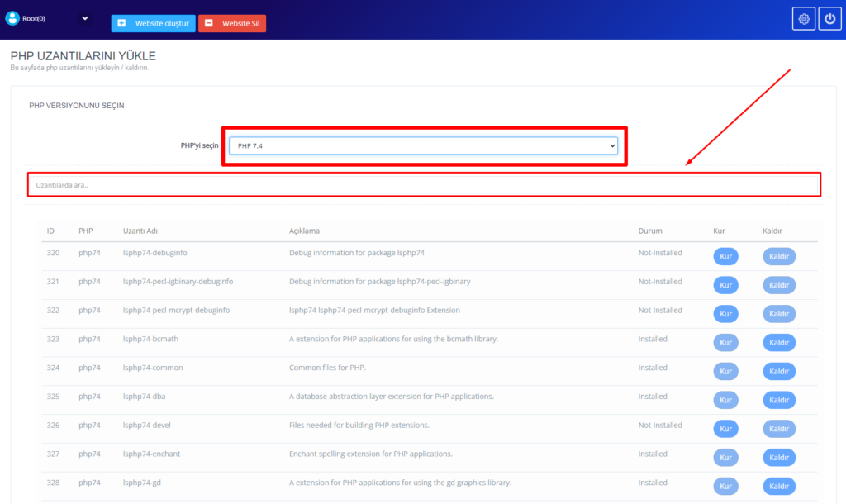Image resolution: width=846 pixels, height=504 pixels.
Task: Remove lsphp74-enchant with Kaldır button
Action: 779,458
